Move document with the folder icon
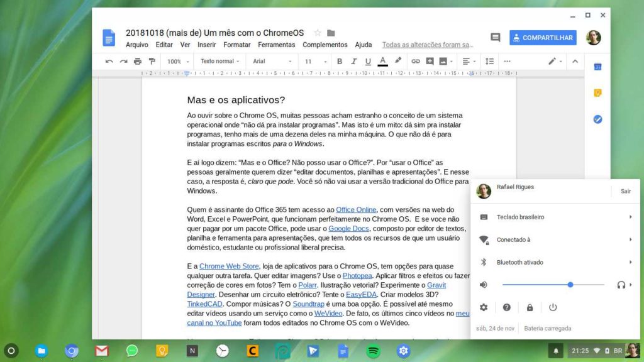644x362 pixels. 331,33
